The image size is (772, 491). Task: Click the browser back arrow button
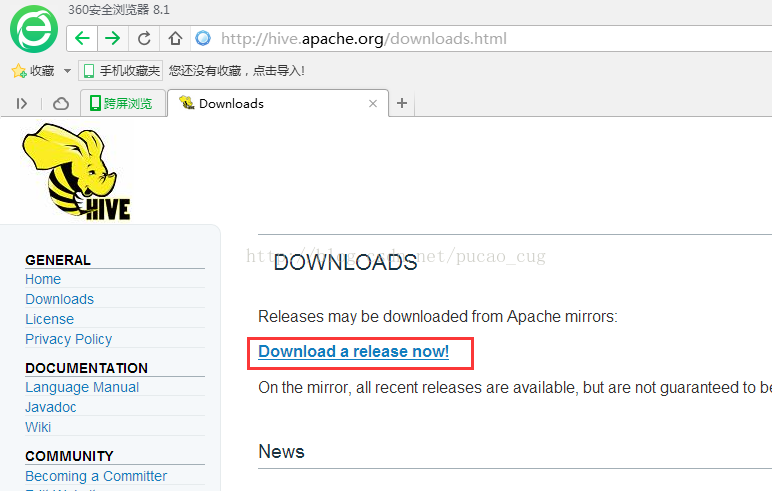pos(82,39)
